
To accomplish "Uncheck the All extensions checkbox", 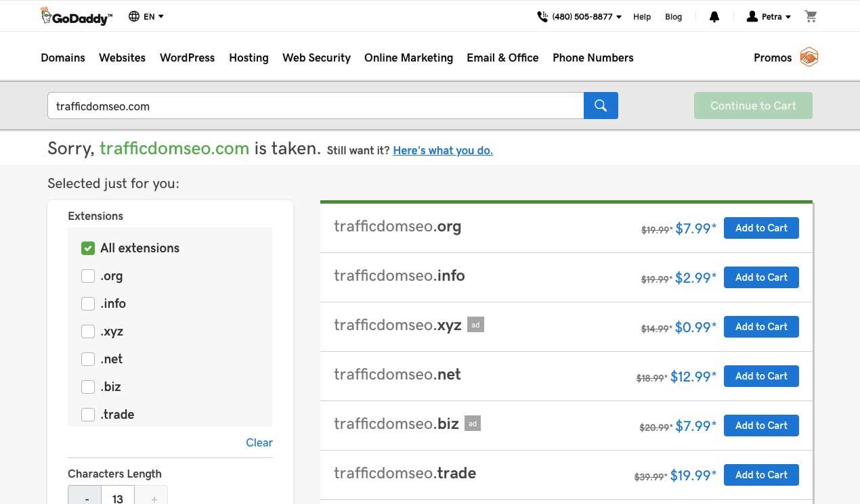I will click(88, 248).
